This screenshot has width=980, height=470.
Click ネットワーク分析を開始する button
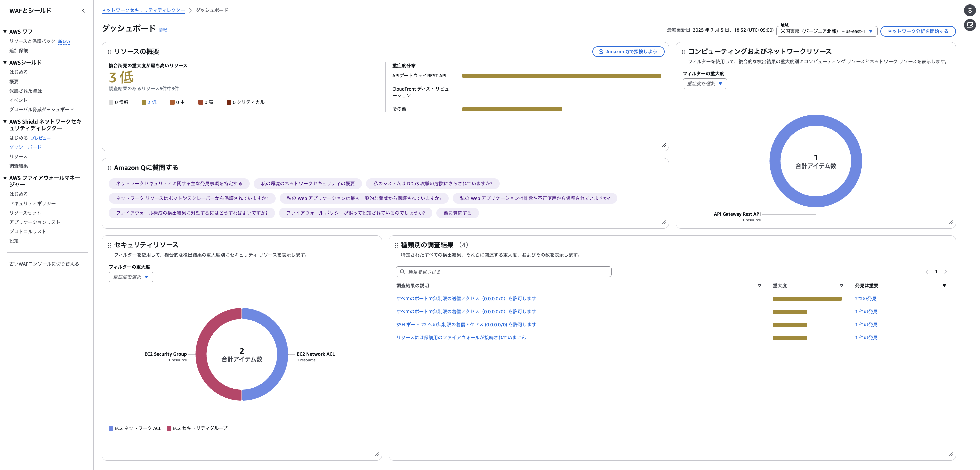click(x=918, y=31)
